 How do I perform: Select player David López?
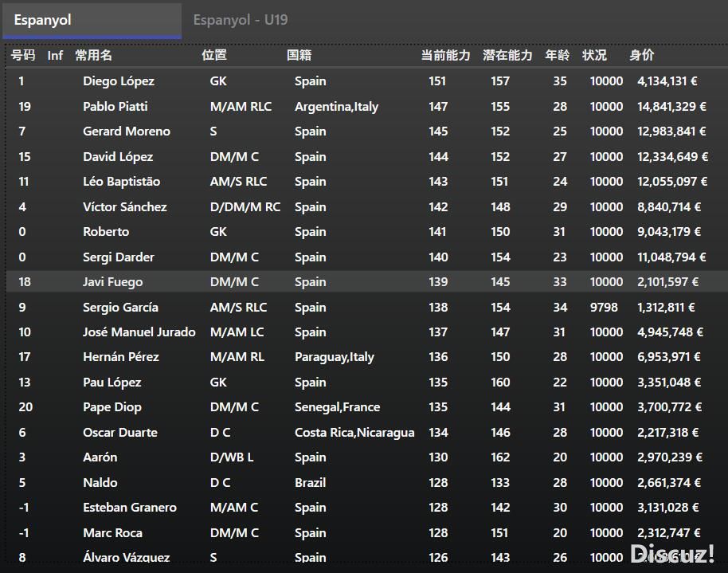[x=118, y=157]
